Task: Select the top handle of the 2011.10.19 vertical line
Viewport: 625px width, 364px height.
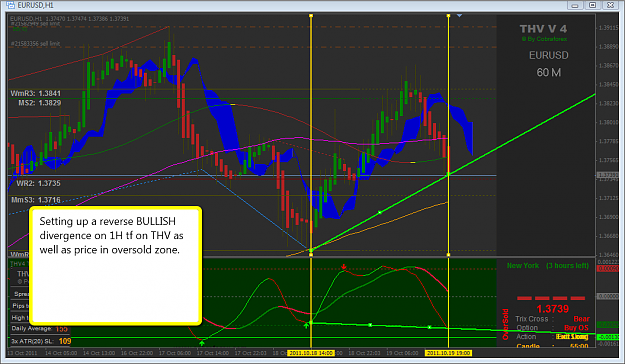Action: [448, 16]
